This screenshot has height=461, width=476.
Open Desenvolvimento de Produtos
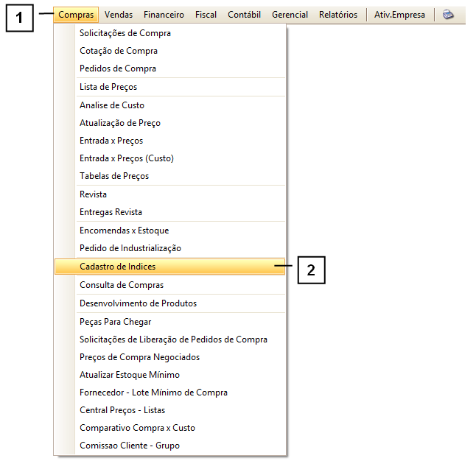pos(138,303)
